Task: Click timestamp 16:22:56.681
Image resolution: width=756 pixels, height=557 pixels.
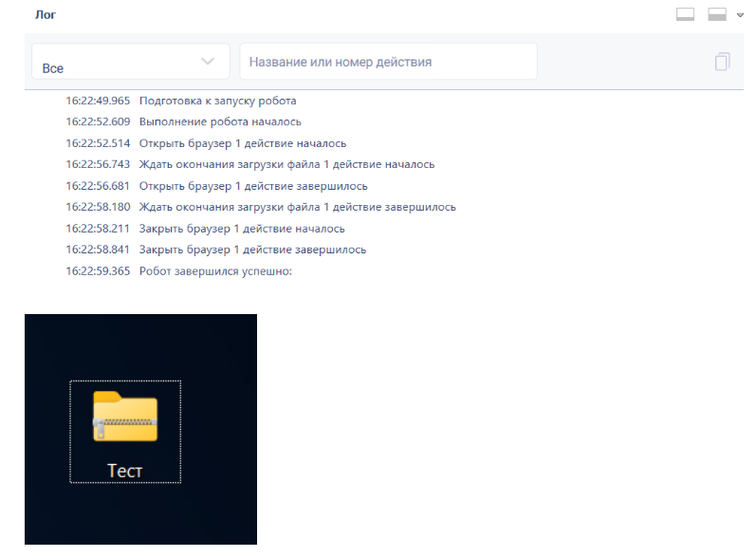Action: coord(98,186)
